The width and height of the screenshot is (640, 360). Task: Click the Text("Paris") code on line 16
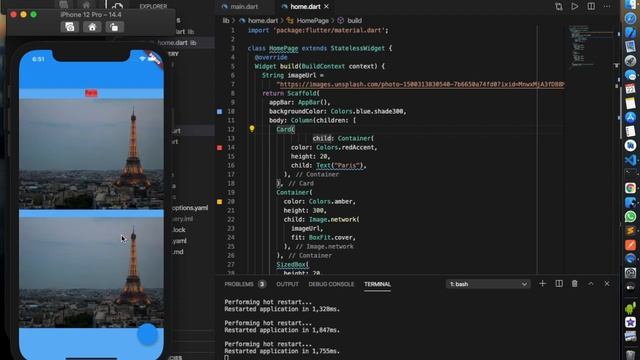(x=341, y=165)
